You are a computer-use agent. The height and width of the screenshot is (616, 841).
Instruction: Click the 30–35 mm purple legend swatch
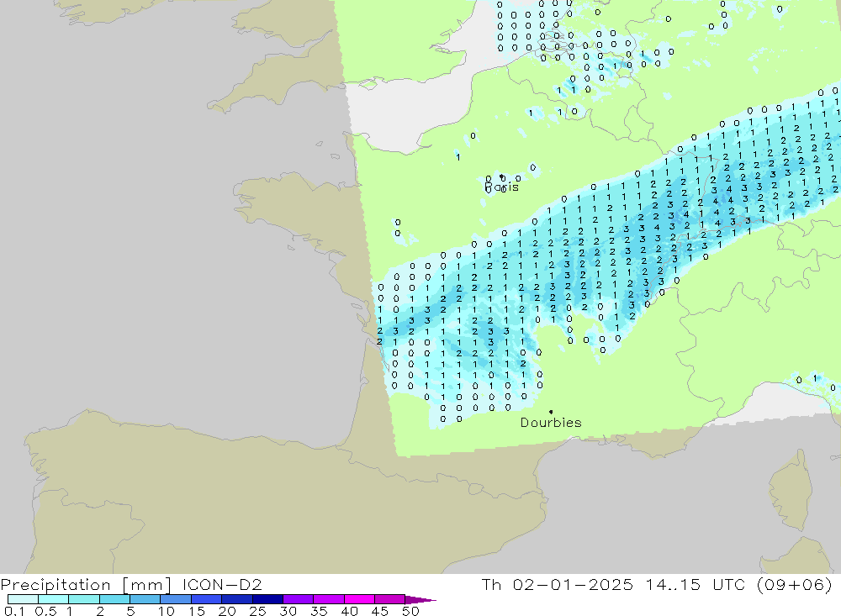coord(298,599)
